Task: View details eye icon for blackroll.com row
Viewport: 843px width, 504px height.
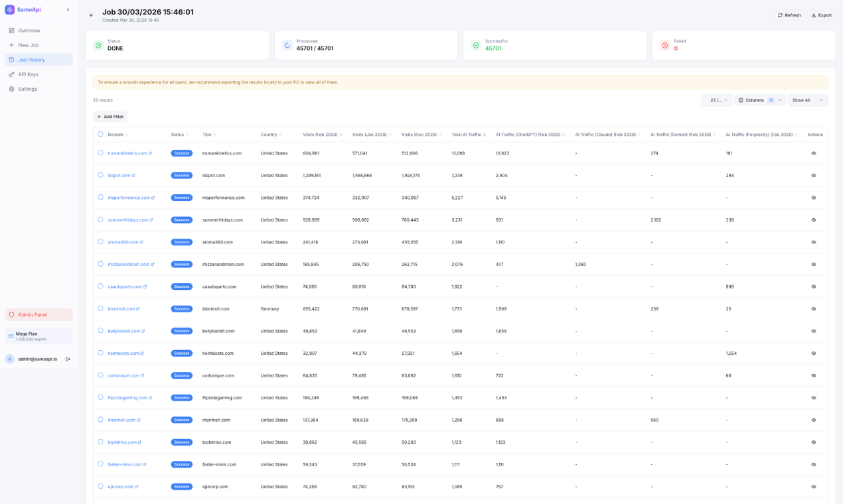Action: pos(814,309)
